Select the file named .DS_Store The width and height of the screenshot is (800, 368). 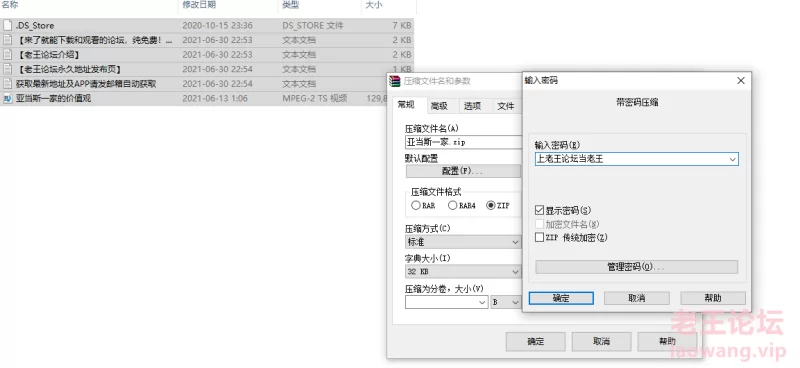pyautogui.click(x=35, y=26)
